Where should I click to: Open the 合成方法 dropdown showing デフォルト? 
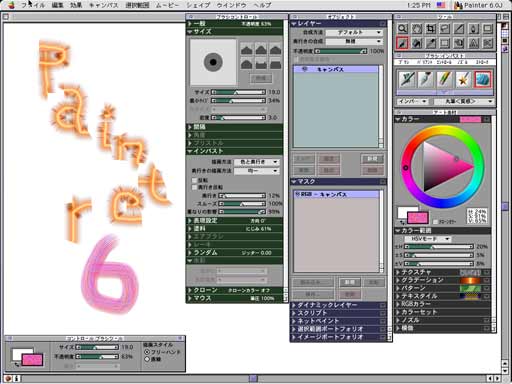[354, 32]
